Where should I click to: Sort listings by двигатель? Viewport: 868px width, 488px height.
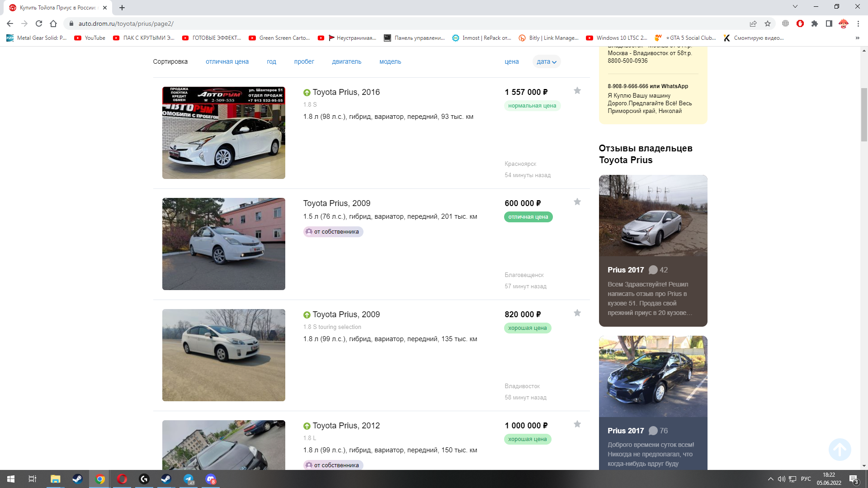click(347, 62)
